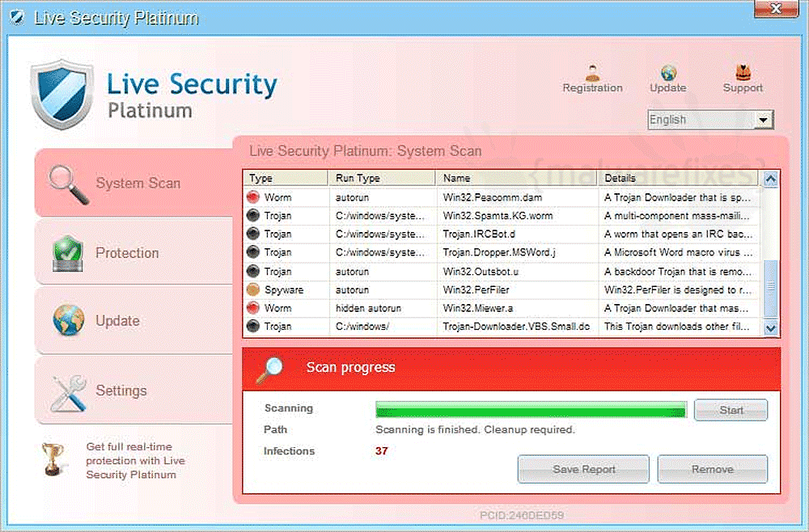The width and height of the screenshot is (809, 532).
Task: Click the trophy icon near promotion text
Action: (x=53, y=458)
